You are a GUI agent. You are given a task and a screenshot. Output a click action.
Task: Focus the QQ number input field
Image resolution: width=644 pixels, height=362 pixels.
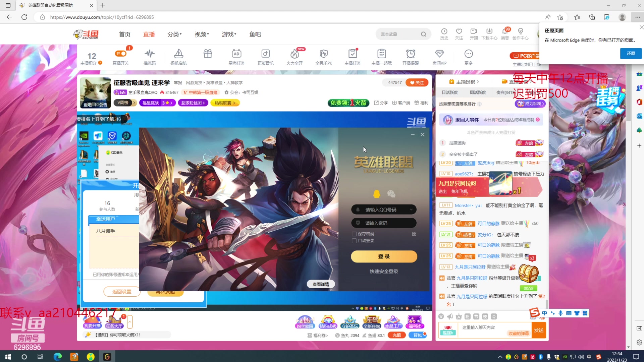384,209
